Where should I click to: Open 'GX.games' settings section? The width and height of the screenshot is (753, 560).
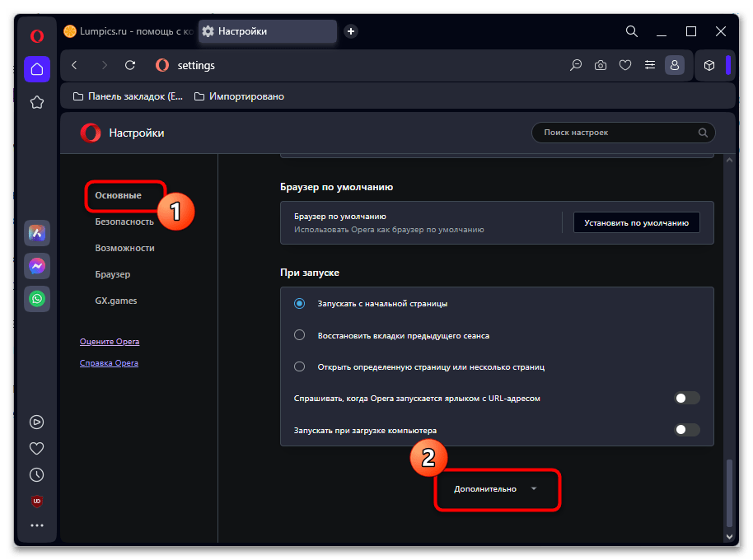coord(115,301)
